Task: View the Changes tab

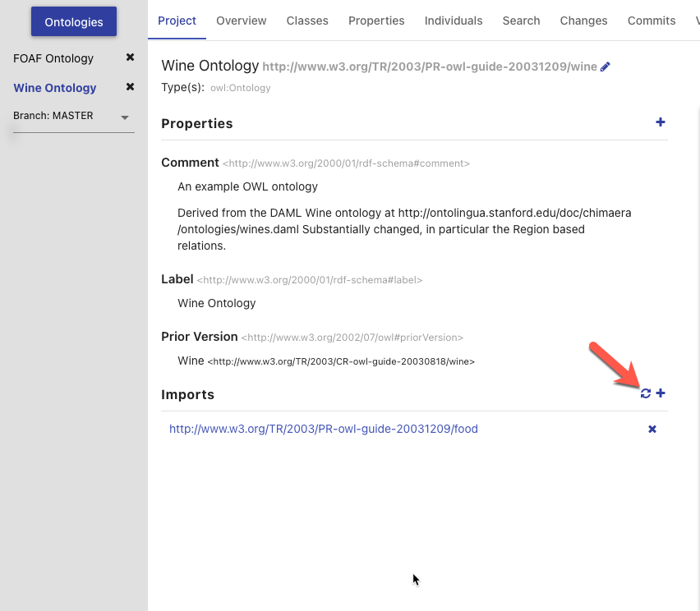Action: point(583,21)
